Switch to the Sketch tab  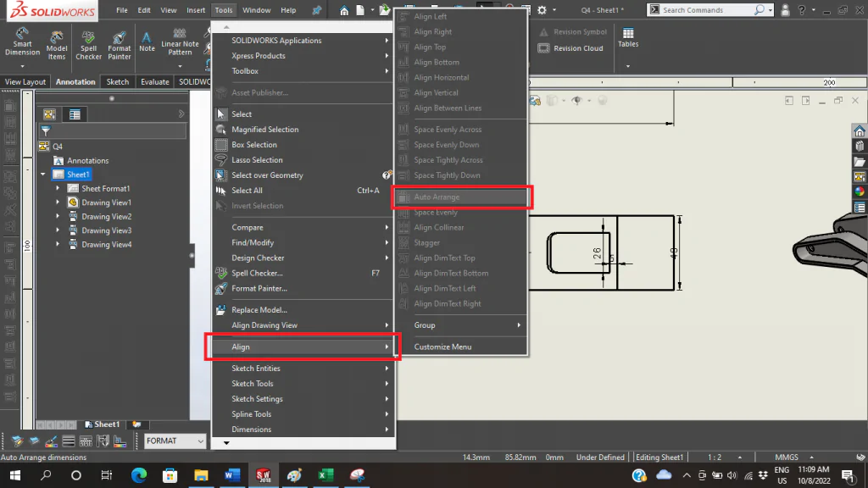tap(117, 82)
